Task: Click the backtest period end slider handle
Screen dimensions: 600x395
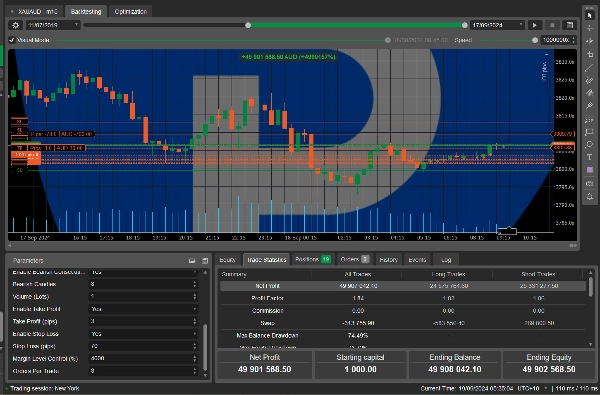Action: (465, 25)
